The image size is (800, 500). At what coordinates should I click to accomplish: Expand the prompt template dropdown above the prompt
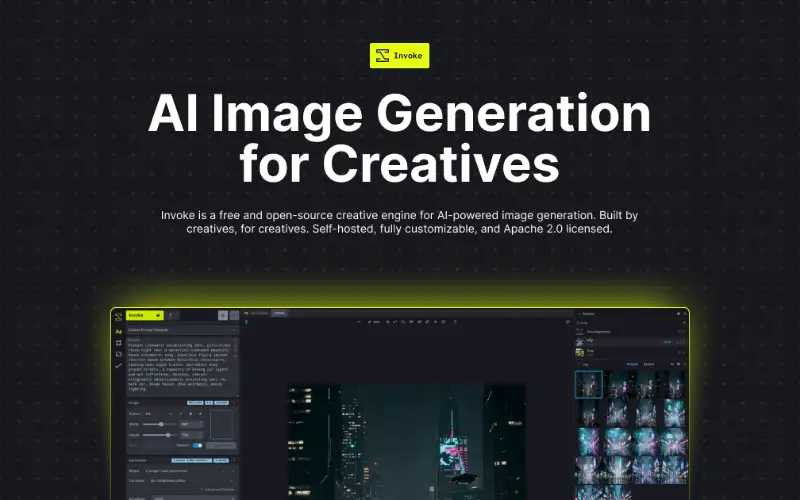(182, 330)
